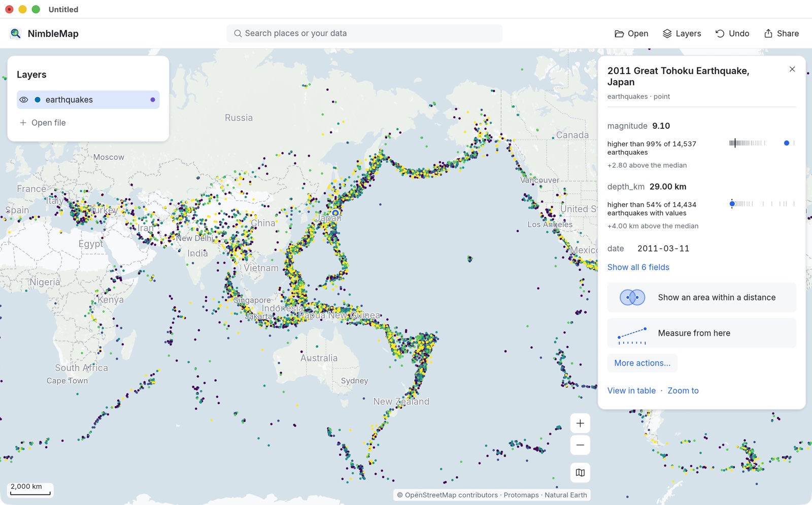Click the Australia label on the map
This screenshot has width=812, height=505.
[319, 358]
